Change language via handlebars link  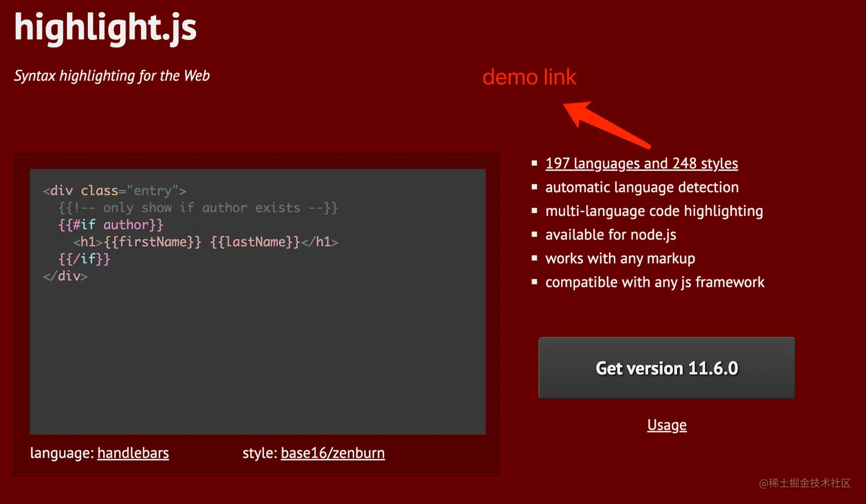[x=133, y=453]
